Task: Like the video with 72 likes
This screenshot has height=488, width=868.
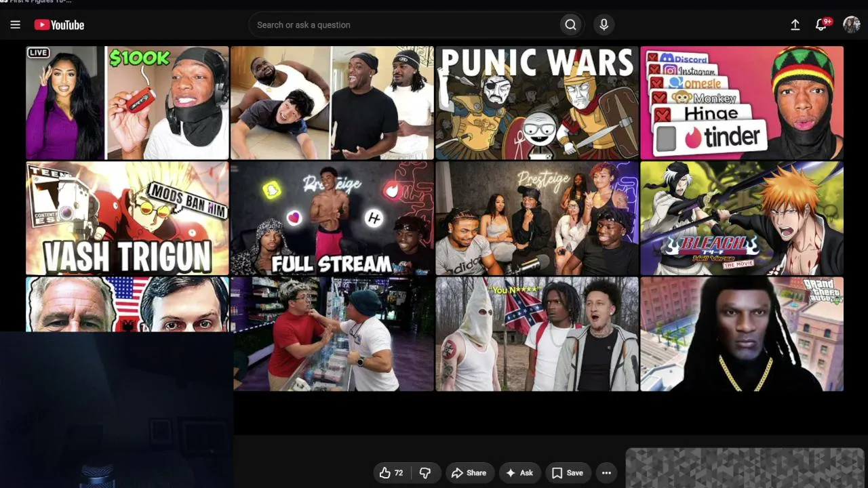Action: [x=391, y=473]
